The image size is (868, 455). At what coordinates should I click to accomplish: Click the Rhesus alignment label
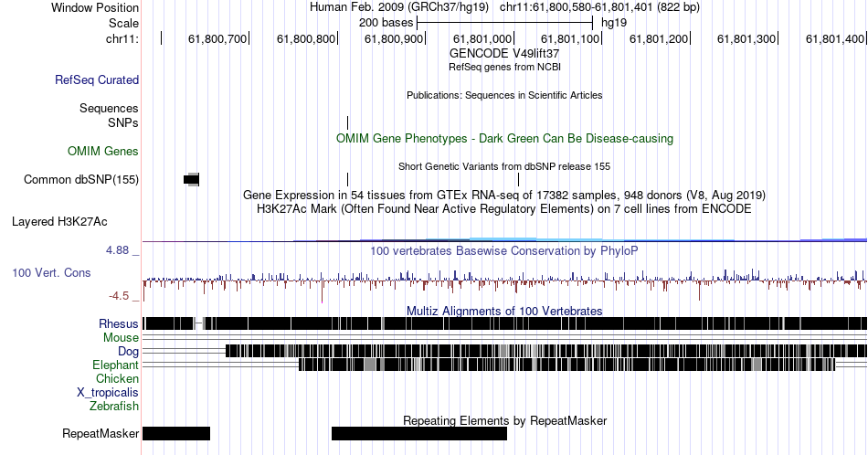pos(119,323)
